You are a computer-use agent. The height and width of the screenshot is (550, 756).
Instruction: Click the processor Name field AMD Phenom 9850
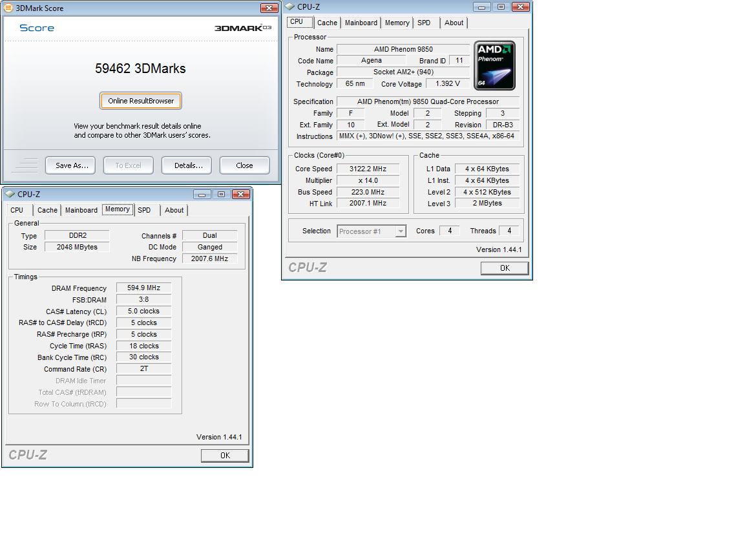[x=403, y=49]
